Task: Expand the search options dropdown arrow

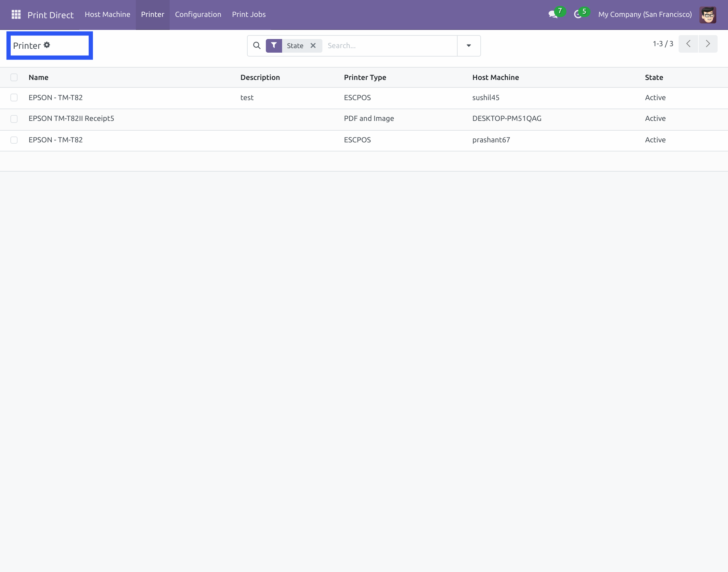Action: coord(468,45)
